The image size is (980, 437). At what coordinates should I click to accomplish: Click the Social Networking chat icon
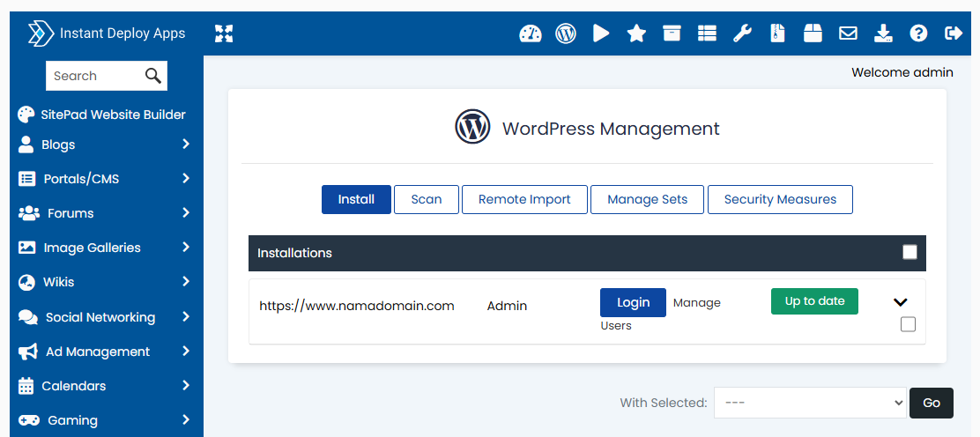28,317
